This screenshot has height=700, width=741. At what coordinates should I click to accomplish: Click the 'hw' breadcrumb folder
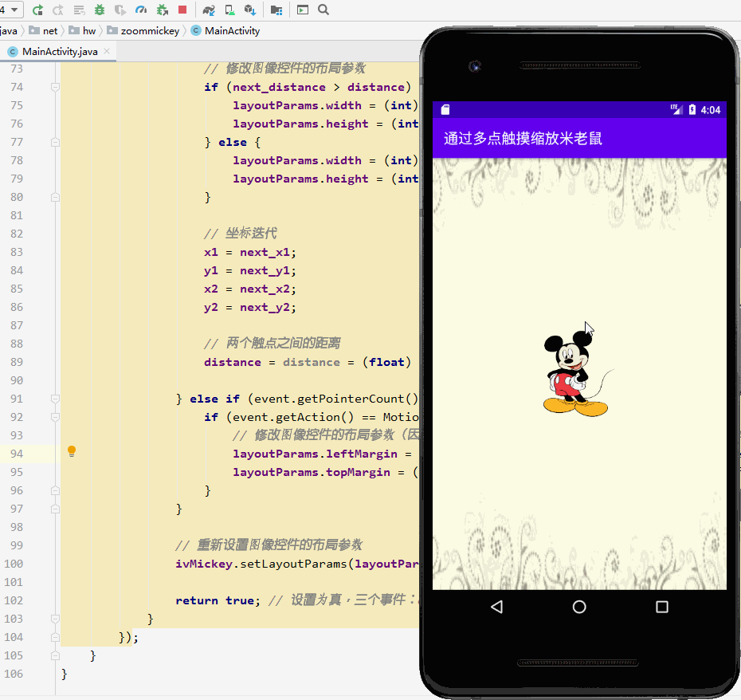coord(83,31)
